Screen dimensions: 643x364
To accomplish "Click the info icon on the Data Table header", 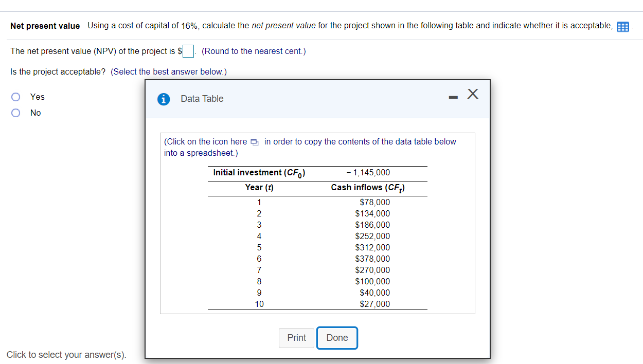I will [164, 99].
